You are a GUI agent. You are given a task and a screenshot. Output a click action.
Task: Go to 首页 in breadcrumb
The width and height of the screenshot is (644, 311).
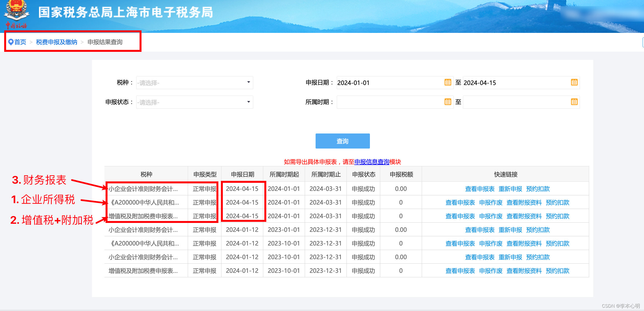pyautogui.click(x=20, y=42)
